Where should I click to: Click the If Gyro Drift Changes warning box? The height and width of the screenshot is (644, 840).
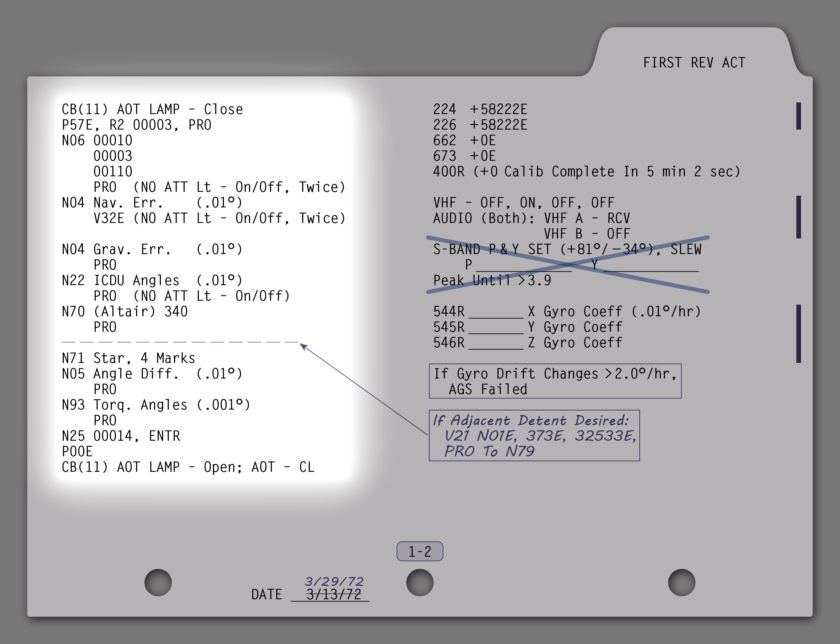[x=555, y=381]
